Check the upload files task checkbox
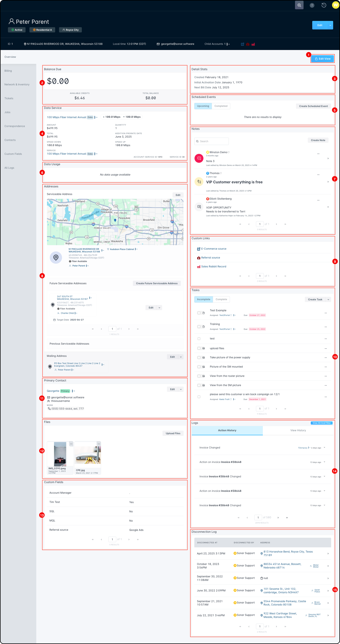The height and width of the screenshot is (644, 340). (199, 348)
